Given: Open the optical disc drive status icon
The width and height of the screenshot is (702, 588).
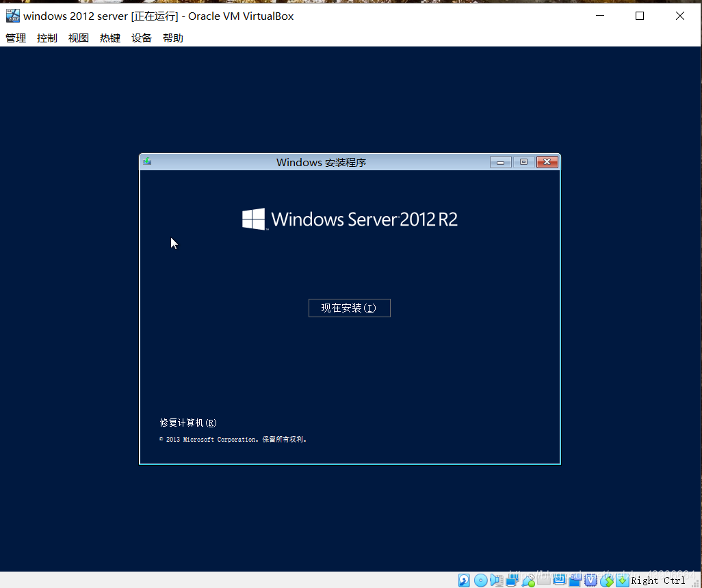Looking at the screenshot, I should [481, 580].
